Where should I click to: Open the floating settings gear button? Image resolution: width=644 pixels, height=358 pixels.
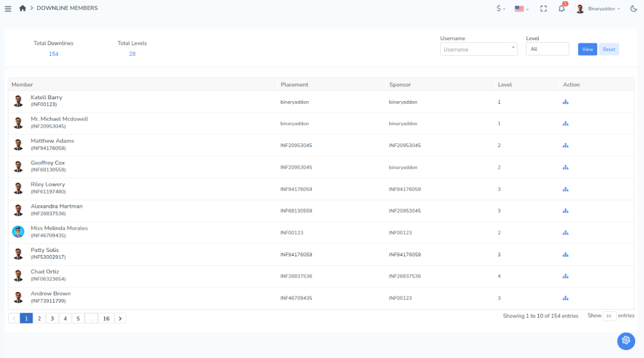coord(626,340)
